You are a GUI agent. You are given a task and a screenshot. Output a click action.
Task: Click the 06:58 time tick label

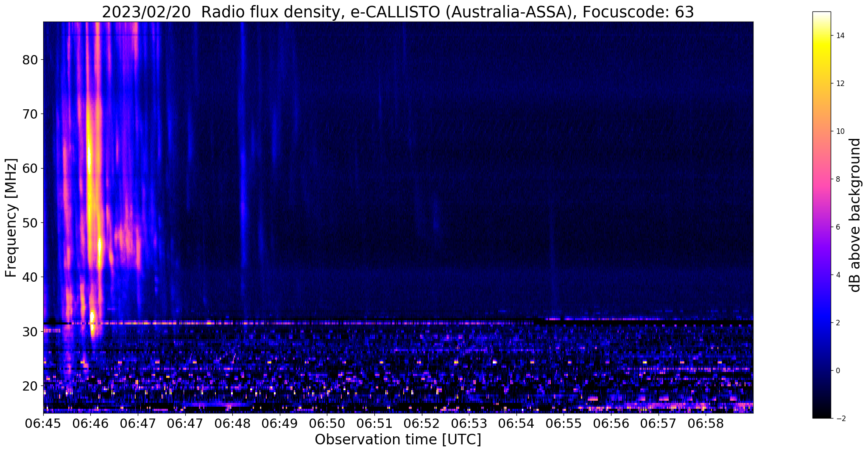coord(705,423)
